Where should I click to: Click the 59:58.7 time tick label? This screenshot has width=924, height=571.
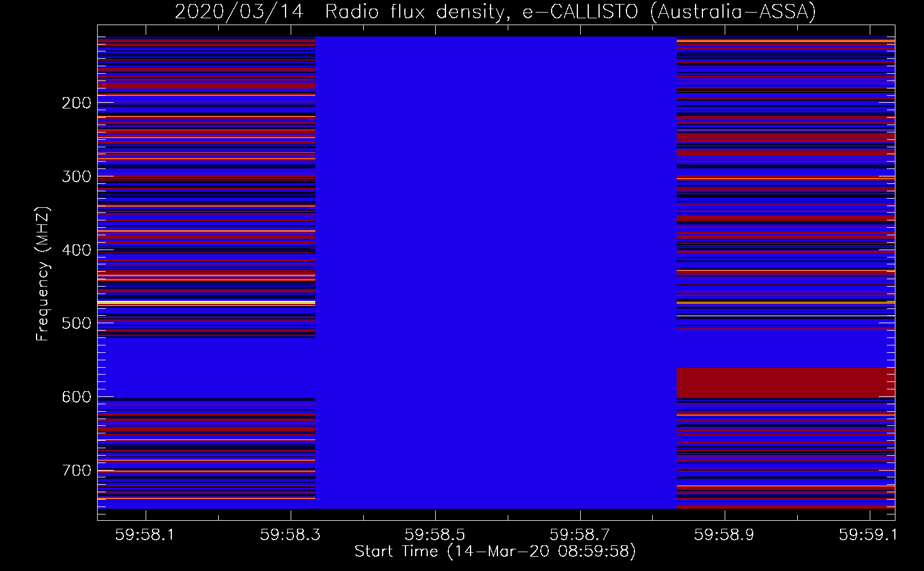click(580, 534)
